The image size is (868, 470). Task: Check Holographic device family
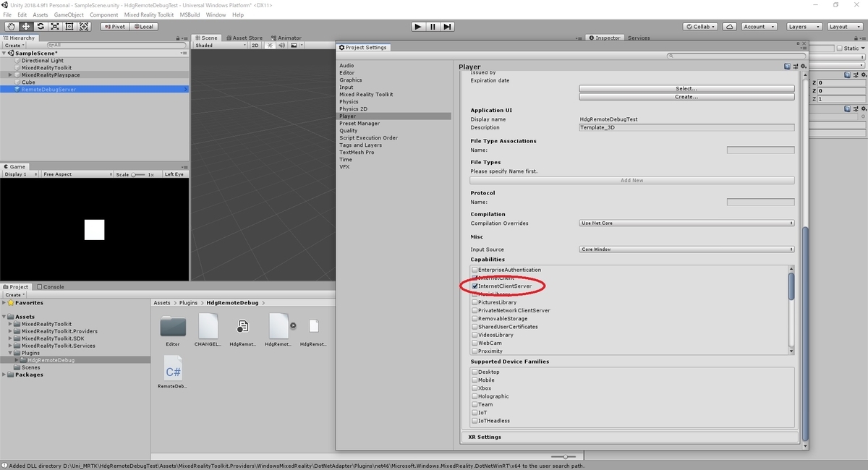point(475,396)
